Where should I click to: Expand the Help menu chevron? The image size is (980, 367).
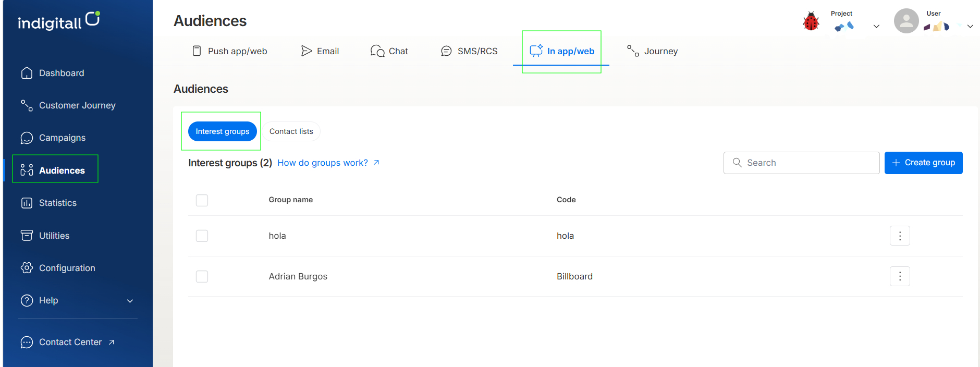point(130,301)
